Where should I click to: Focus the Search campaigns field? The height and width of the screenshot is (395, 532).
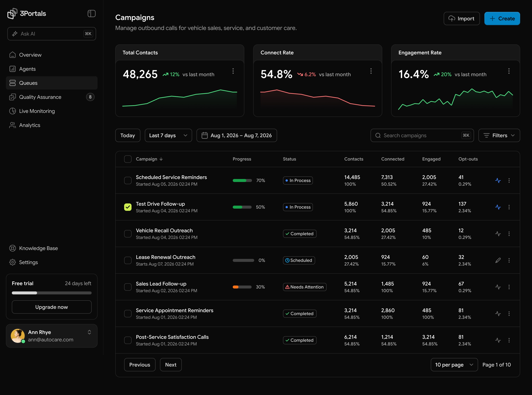click(x=422, y=136)
